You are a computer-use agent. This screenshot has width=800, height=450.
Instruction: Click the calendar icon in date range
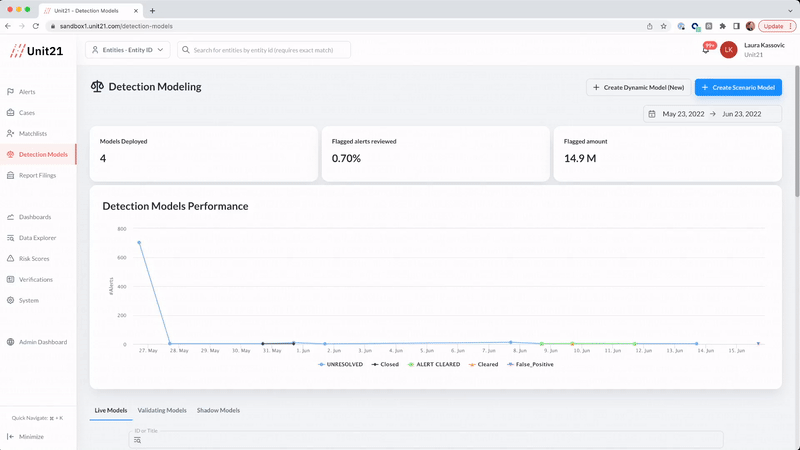pos(652,114)
